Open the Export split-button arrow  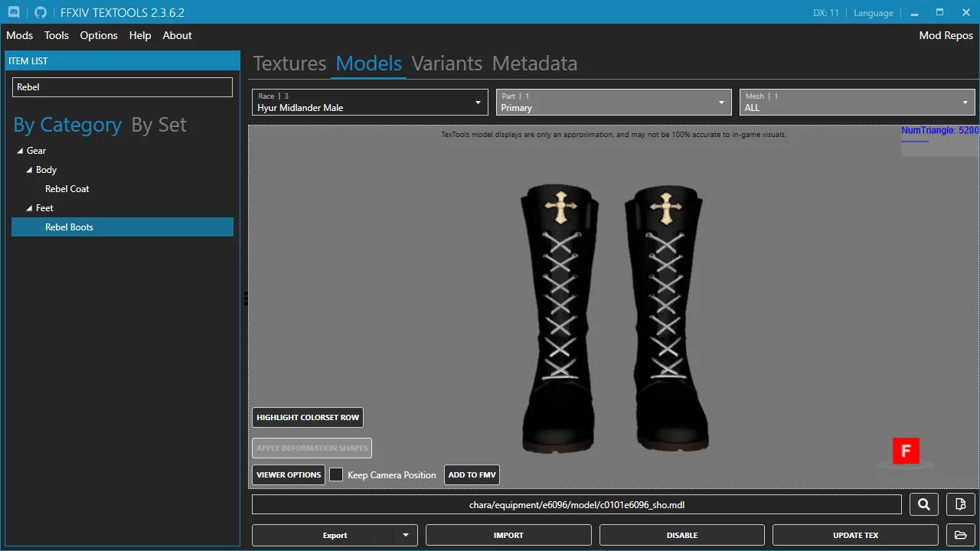tap(406, 535)
